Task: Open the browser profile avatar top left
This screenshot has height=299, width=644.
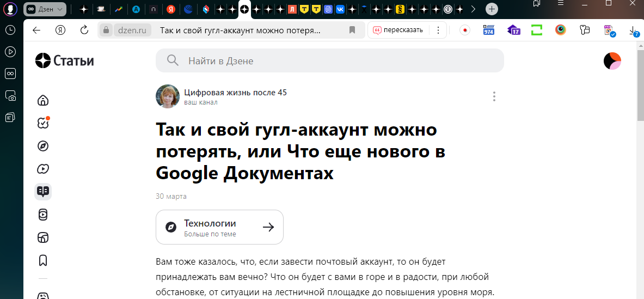Action: 10,9
